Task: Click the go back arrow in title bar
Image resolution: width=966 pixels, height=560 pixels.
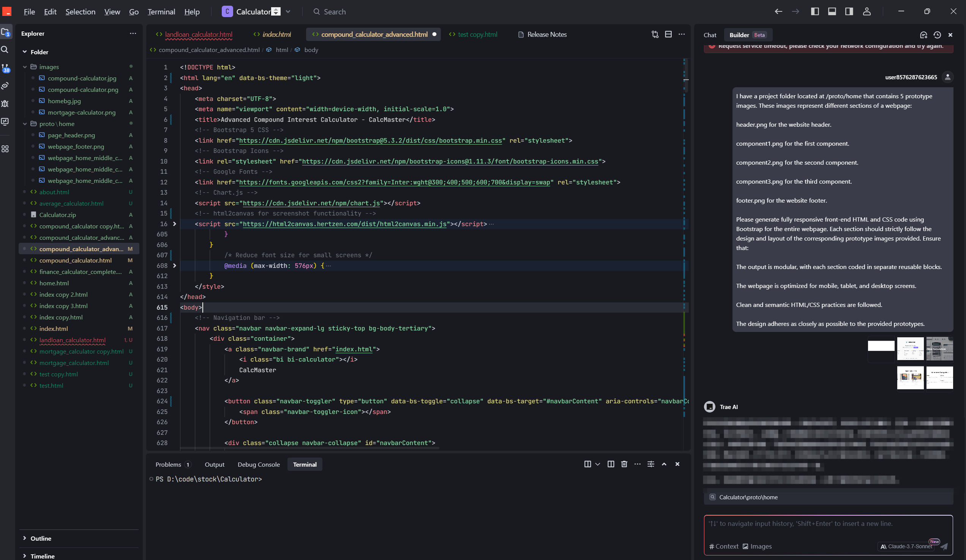Action: click(778, 11)
